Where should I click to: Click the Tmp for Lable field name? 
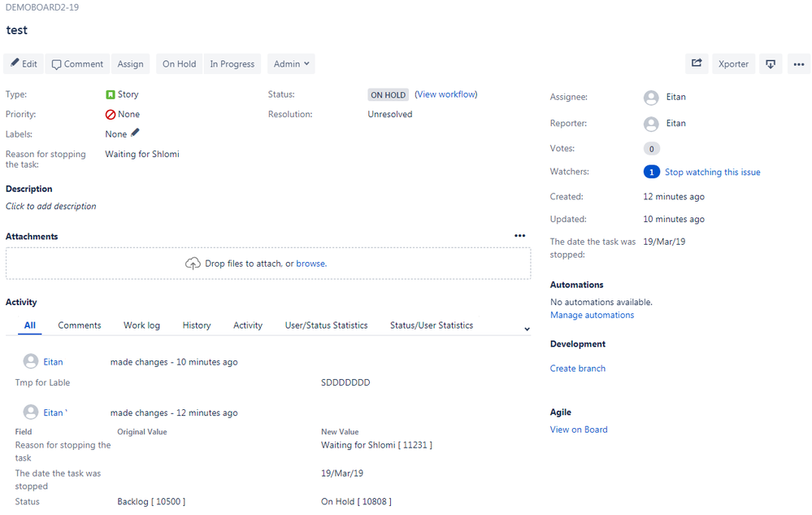click(x=42, y=382)
